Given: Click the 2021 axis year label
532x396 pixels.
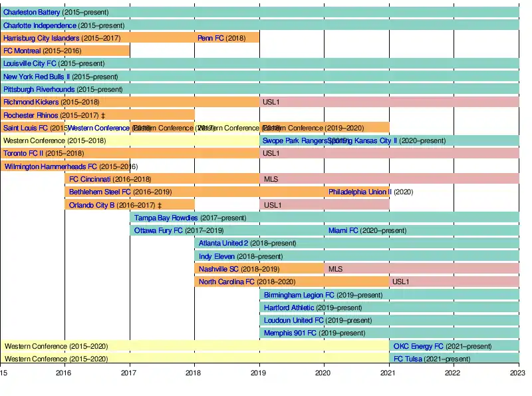Looking at the screenshot, I should (x=388, y=373).
